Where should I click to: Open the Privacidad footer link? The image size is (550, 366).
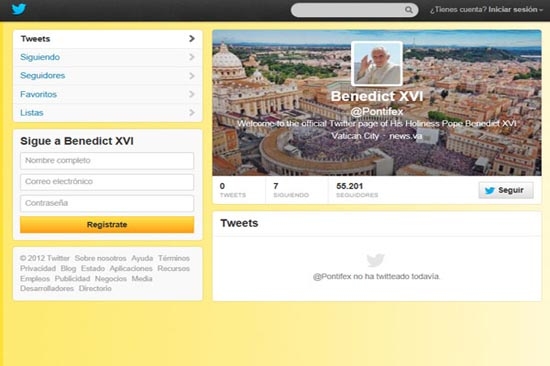[x=38, y=268]
